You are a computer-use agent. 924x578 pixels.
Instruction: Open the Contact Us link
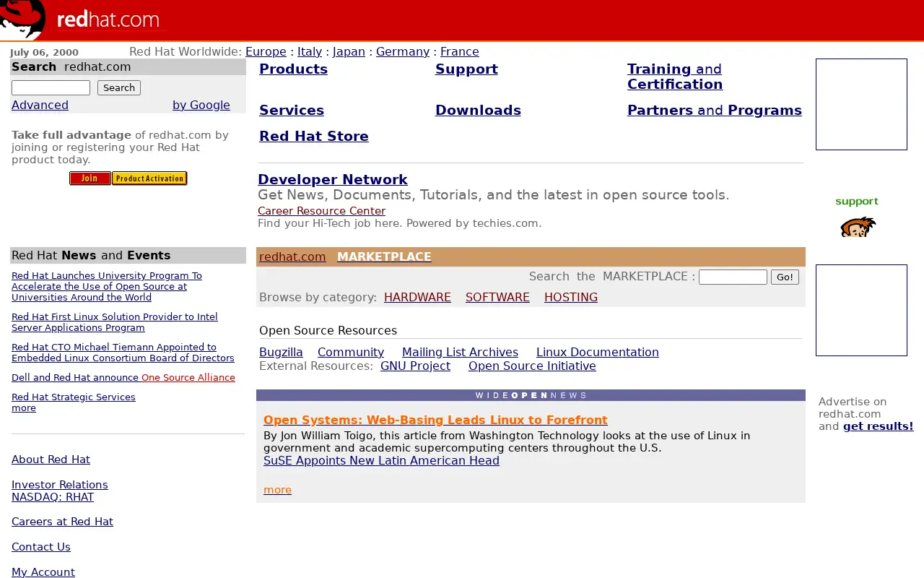(41, 547)
